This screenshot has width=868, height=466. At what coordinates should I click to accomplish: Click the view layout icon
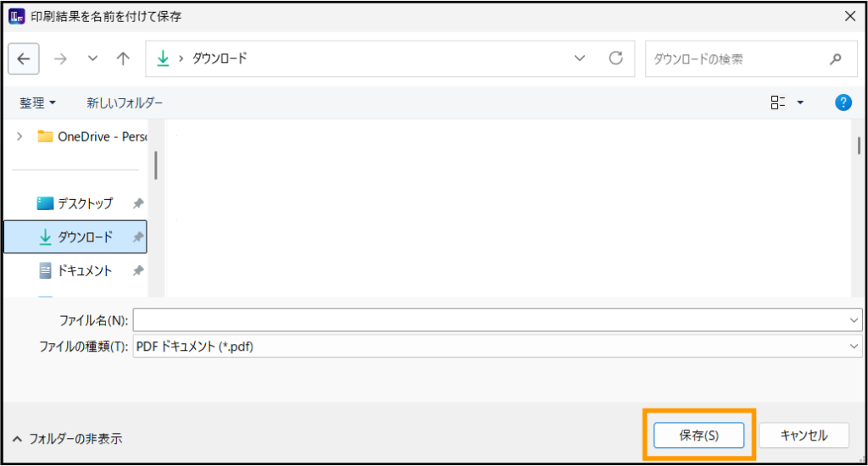point(777,103)
